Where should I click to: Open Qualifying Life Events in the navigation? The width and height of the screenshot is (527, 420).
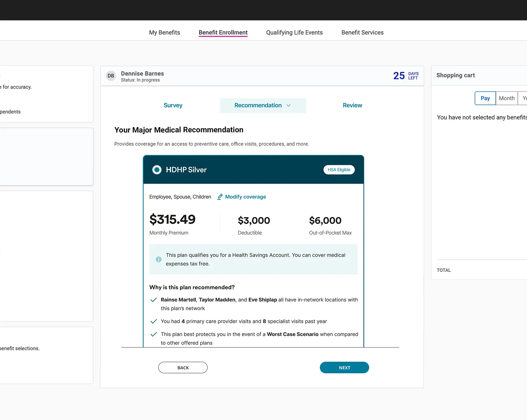[x=294, y=32]
